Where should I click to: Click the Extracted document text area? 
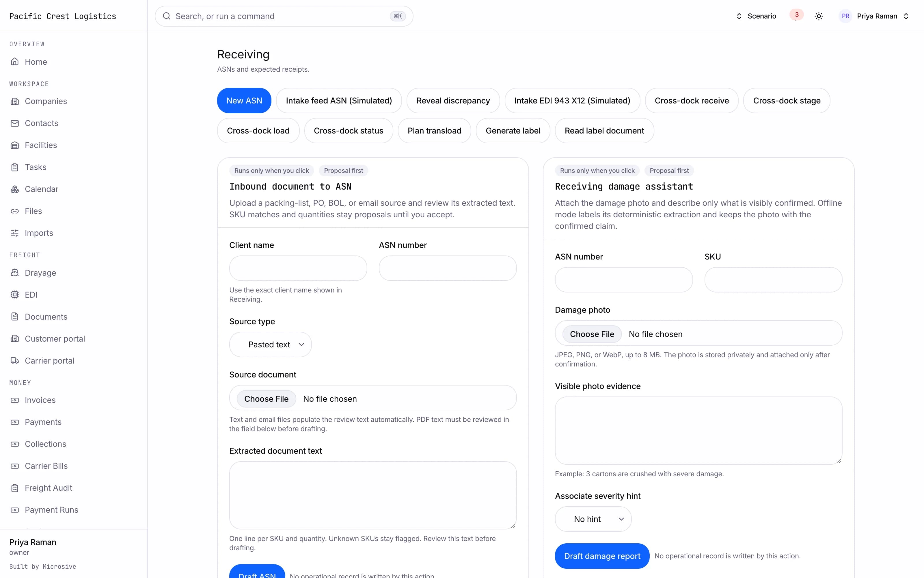click(x=373, y=495)
